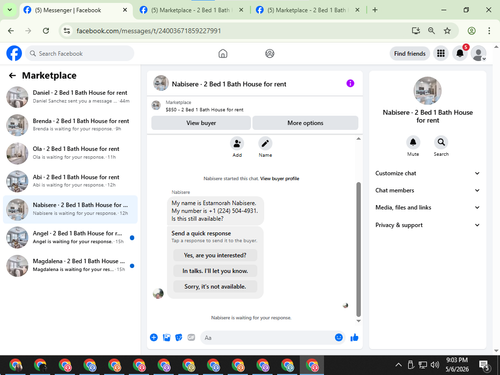Screen dimensions: 500x375
Task: Click the More options button
Action: pos(305,123)
